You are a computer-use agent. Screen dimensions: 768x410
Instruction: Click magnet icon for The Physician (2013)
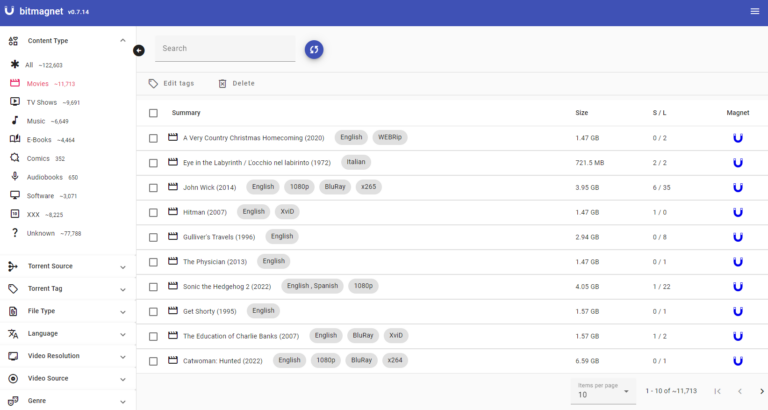click(x=738, y=262)
